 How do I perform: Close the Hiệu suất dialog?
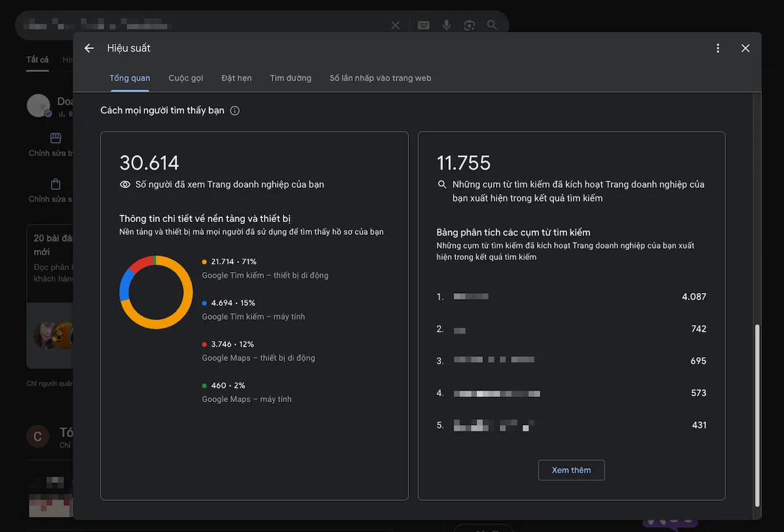pos(745,48)
